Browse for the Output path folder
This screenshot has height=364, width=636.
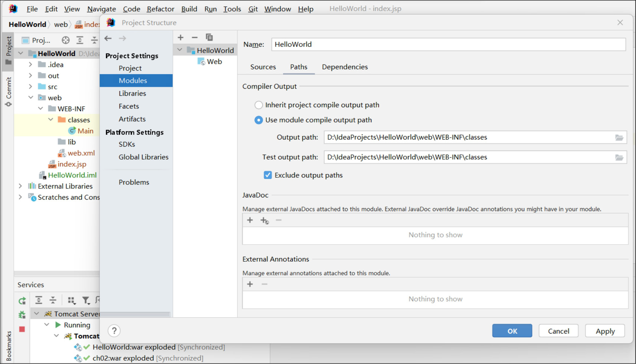click(x=619, y=138)
